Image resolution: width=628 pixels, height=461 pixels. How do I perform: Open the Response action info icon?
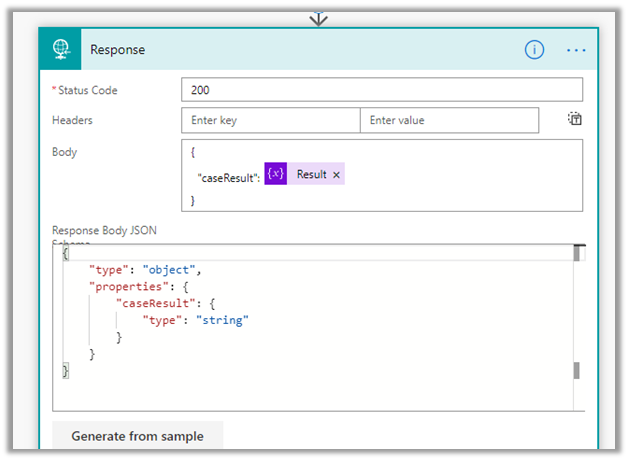click(x=535, y=50)
